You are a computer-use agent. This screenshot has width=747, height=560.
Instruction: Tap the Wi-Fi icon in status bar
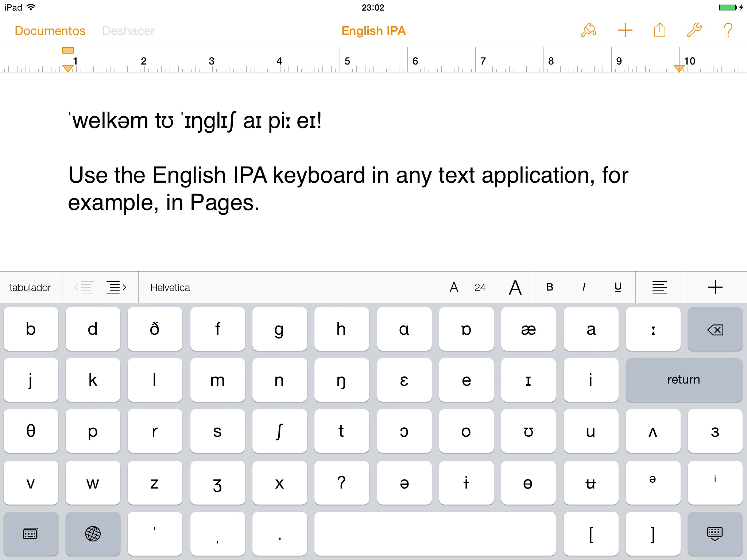(x=31, y=7)
